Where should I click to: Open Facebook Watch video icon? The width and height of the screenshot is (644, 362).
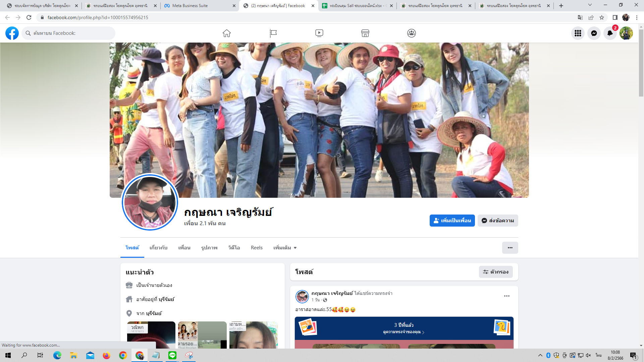pos(319,33)
